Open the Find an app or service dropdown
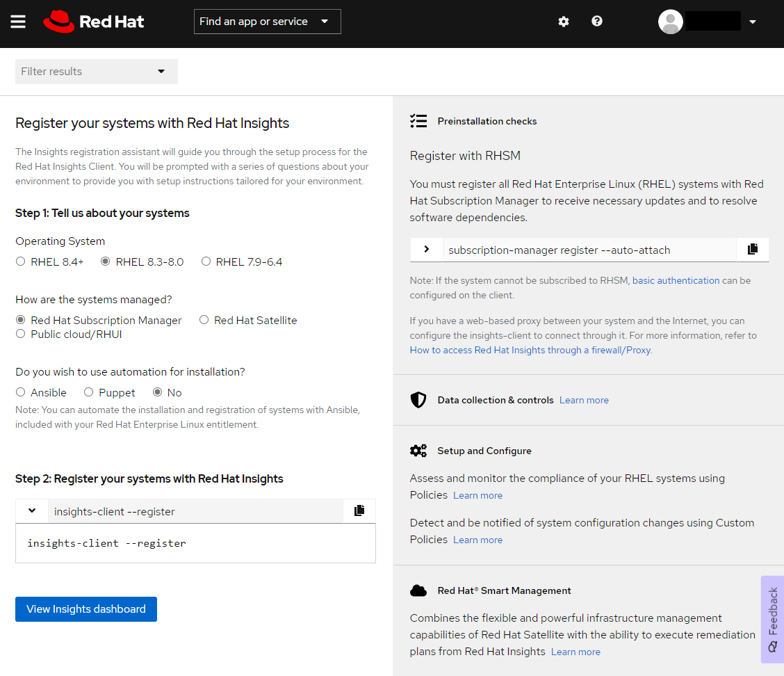Screen dimensions: 784x676 [x=267, y=22]
